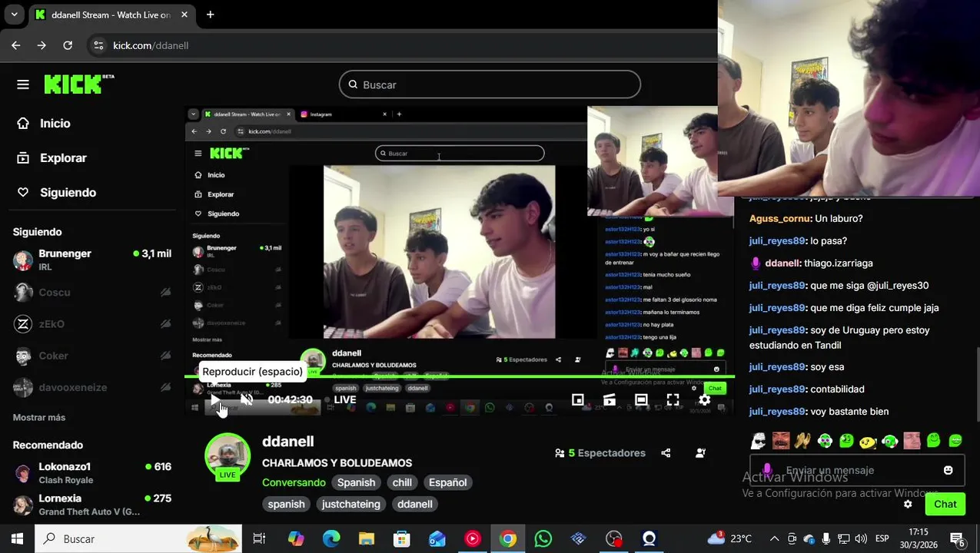Expand Mostrar más in followed list

click(39, 417)
